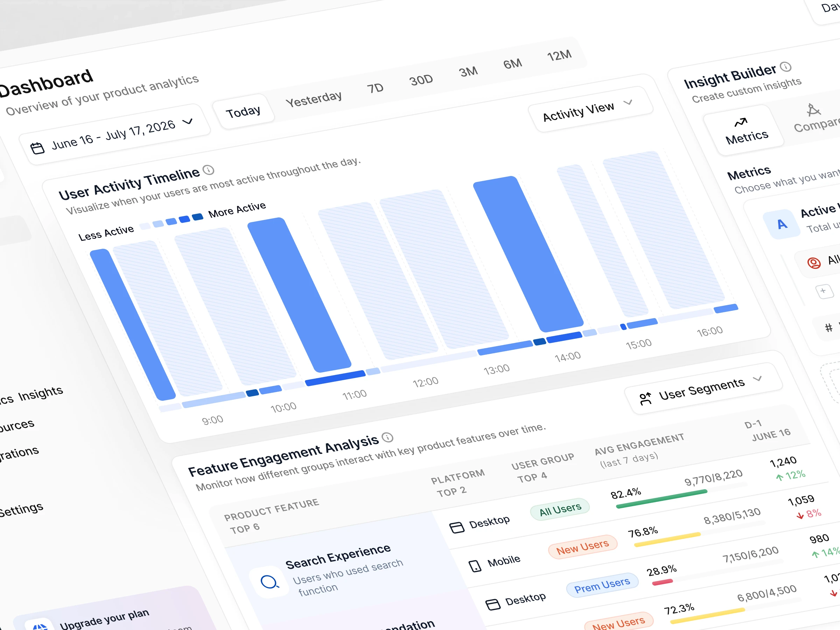Click info icon beside User Activity Timeline
This screenshot has width=840, height=630.
pyautogui.click(x=208, y=170)
